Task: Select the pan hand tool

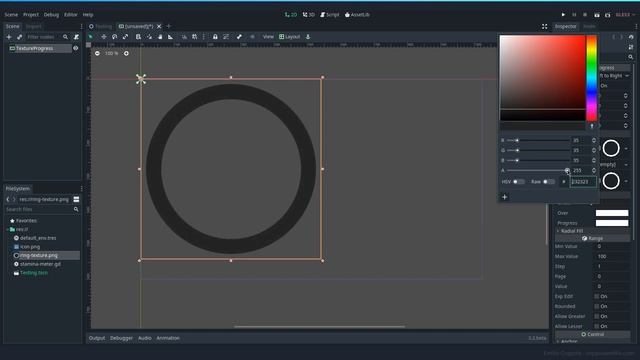Action: click(x=160, y=37)
